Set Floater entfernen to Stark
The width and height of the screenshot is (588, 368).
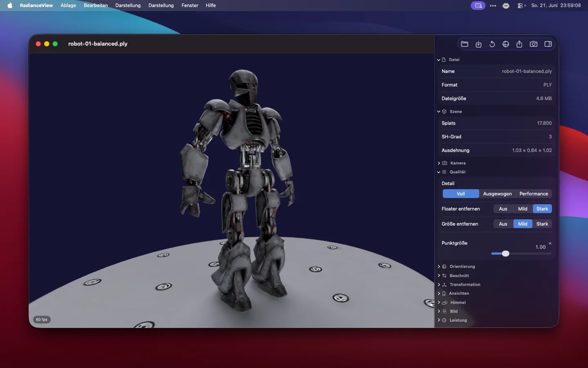coord(542,209)
